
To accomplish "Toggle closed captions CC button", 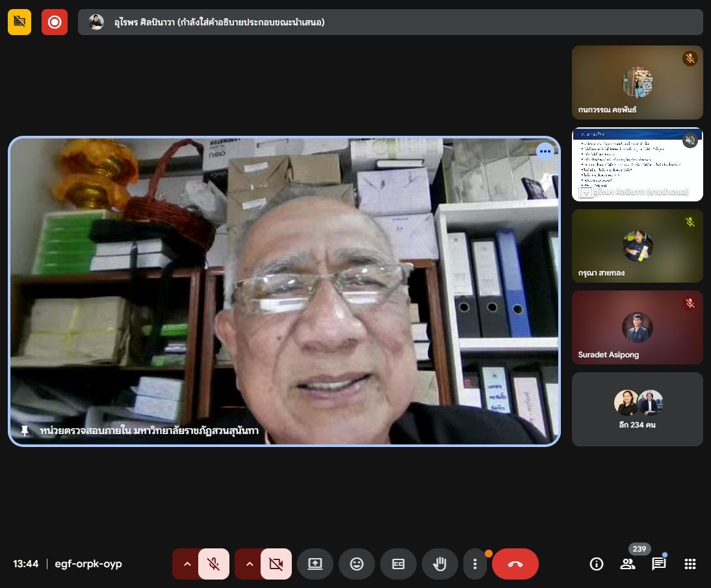I will [x=398, y=564].
